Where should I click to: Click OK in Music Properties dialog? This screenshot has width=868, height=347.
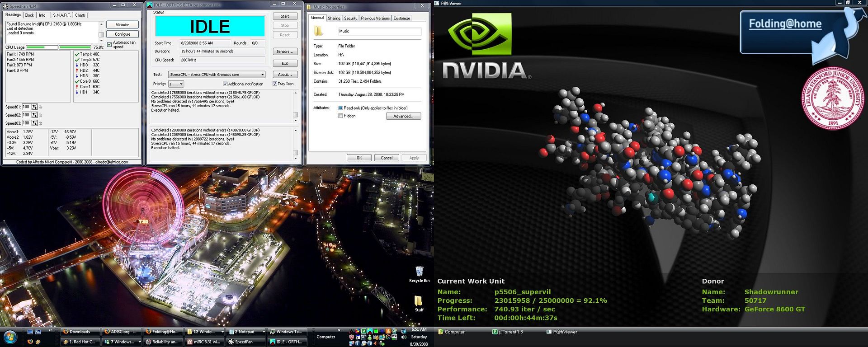click(359, 158)
